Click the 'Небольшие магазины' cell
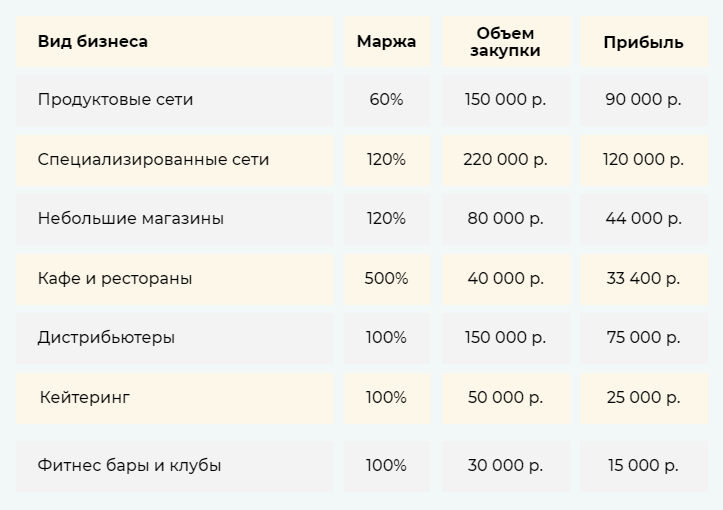 click(x=130, y=218)
